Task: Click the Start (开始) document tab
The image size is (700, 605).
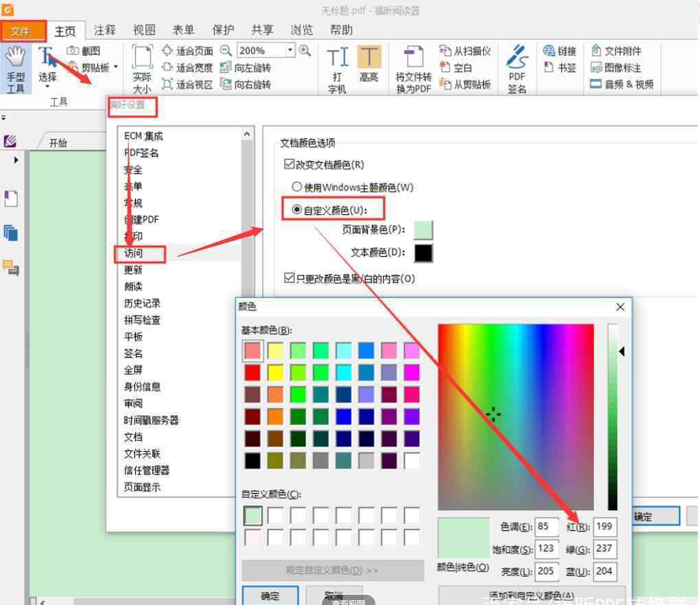Action: pos(58,143)
